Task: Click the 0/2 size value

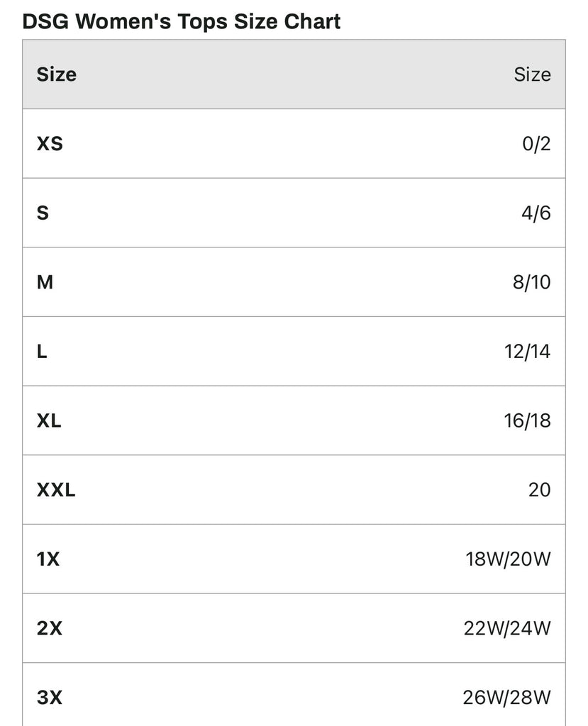Action: tap(536, 144)
